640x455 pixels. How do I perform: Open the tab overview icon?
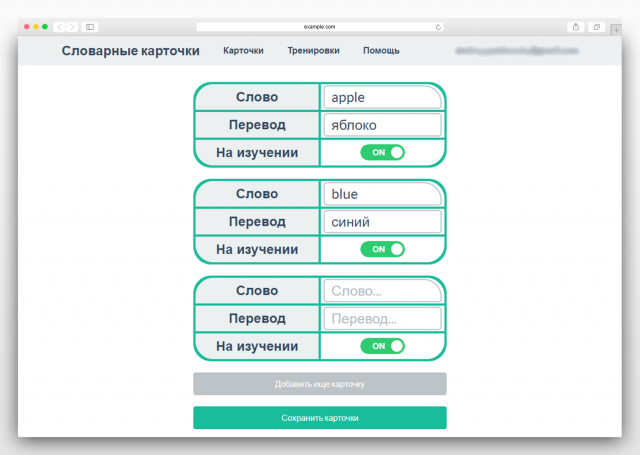(596, 27)
